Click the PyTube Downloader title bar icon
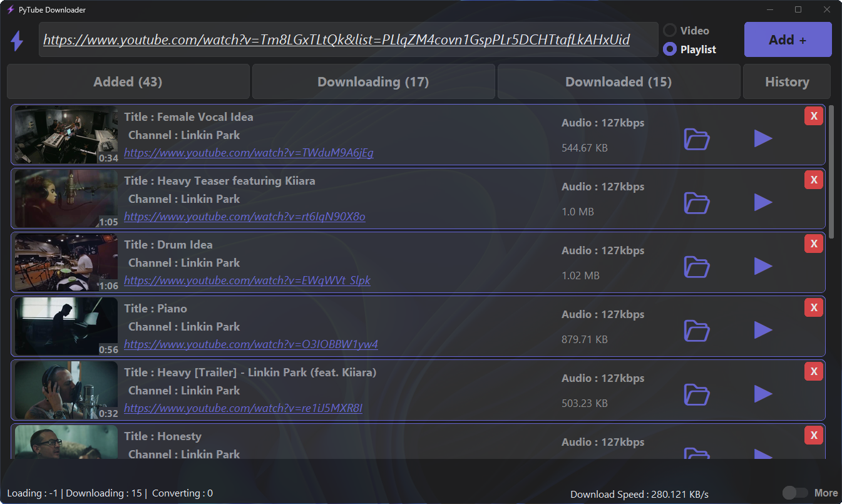The height and width of the screenshot is (504, 842). (x=10, y=9)
